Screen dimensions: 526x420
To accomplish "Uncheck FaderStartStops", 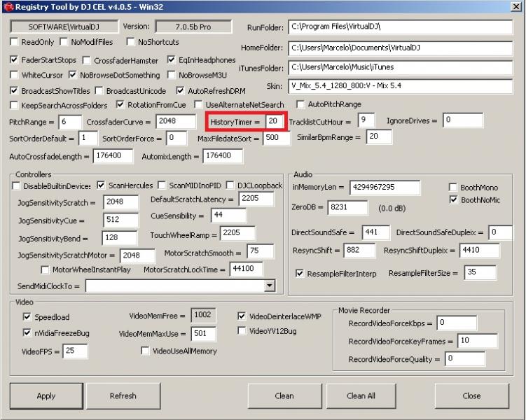I will (14, 59).
